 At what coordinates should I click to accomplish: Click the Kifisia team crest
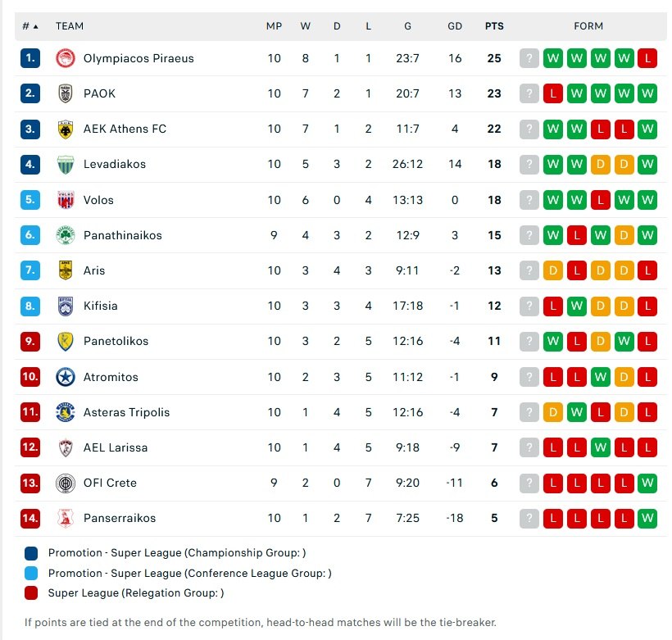(x=66, y=306)
